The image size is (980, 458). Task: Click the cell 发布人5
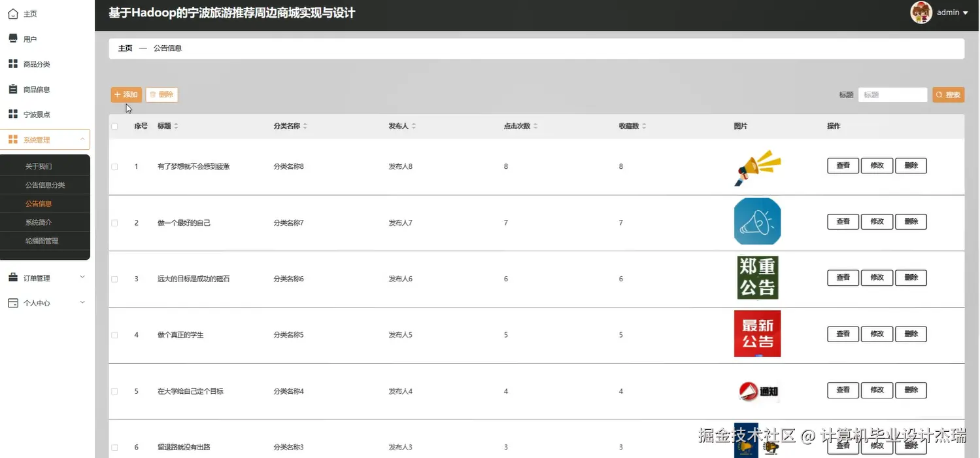point(400,335)
